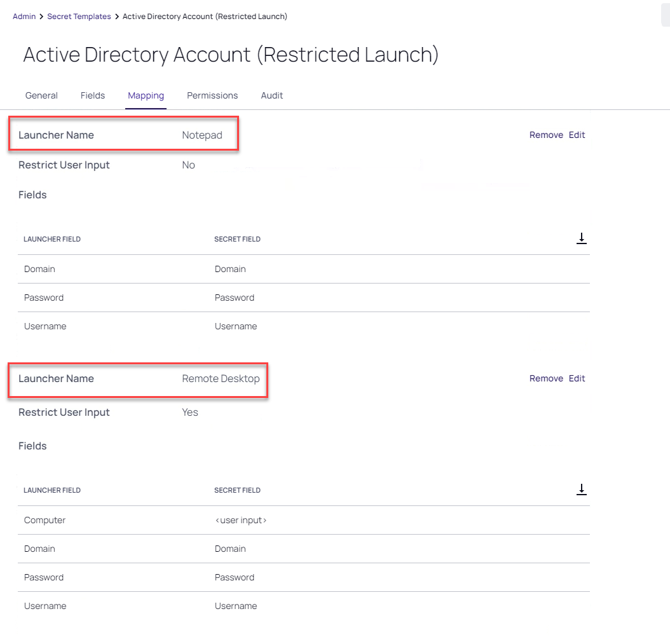The width and height of the screenshot is (670, 644).
Task: Click the 'No' Restrict User Input value
Action: 188,165
